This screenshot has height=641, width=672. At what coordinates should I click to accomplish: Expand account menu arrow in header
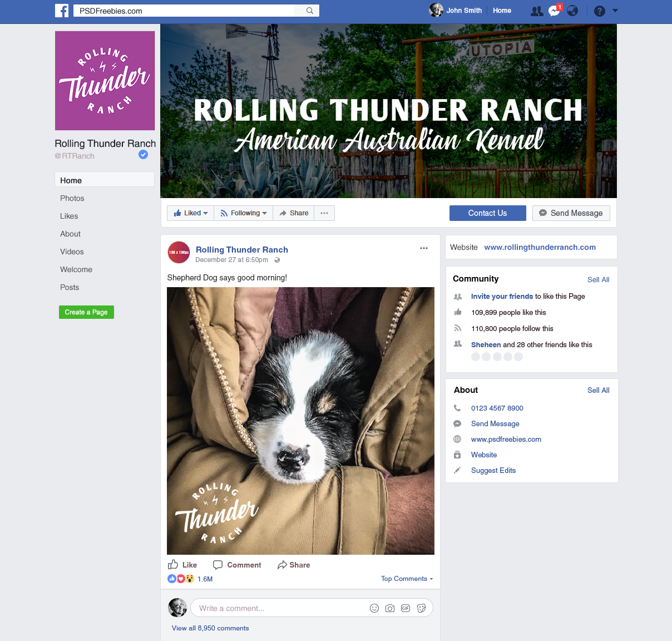click(615, 11)
